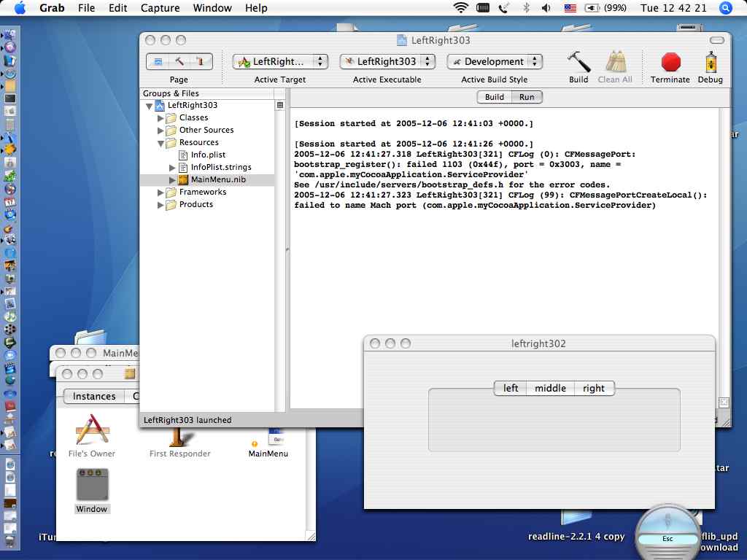Select the middle tab in leftright302
This screenshot has width=747, height=560.
[x=550, y=388]
